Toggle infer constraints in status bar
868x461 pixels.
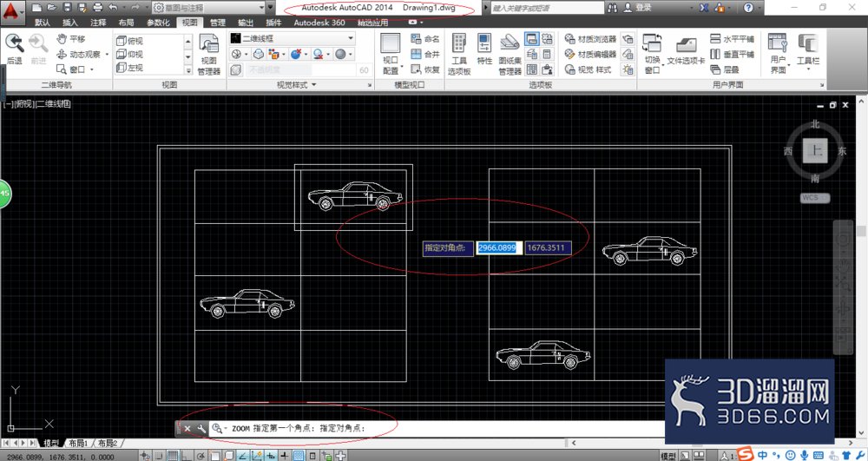[145, 456]
